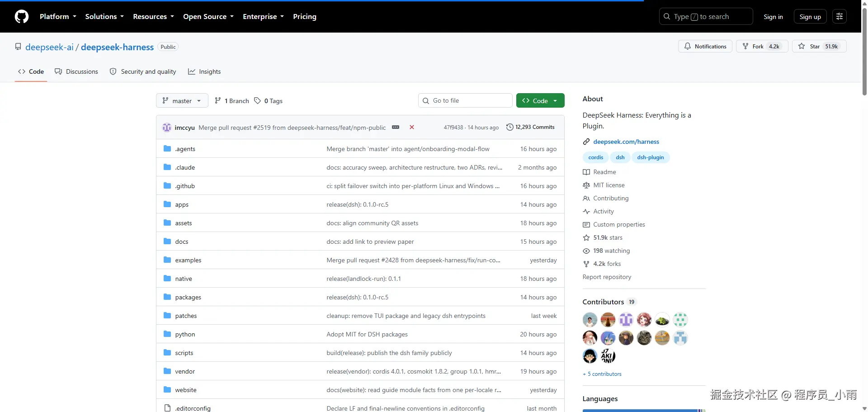Expand commit message ellipsis button
Viewport: 868px width, 412px height.
click(396, 128)
